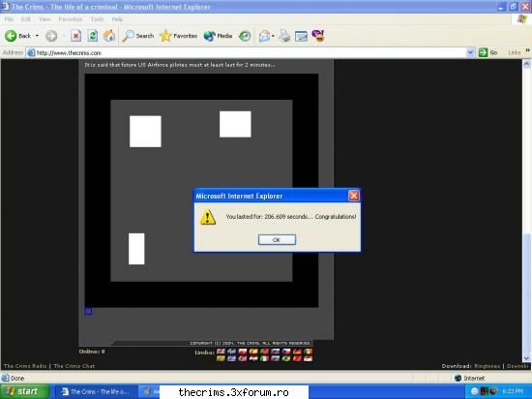The image size is (532, 399).
Task: Click the Print icon
Action: pos(284,36)
